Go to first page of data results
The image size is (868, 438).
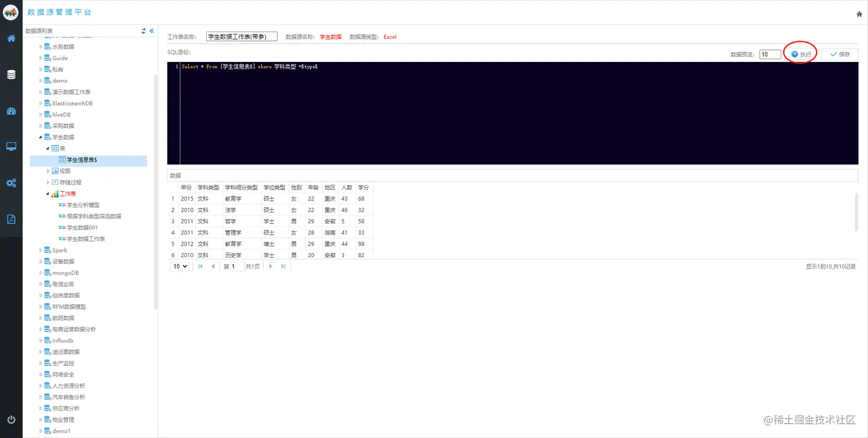click(200, 266)
